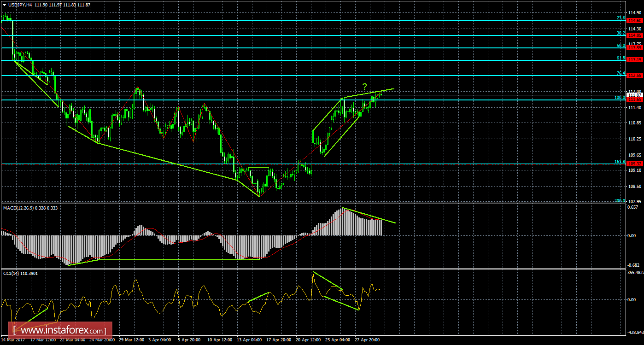Image resolution: width=644 pixels, height=345 pixels.
Task: Click the 13 Apr 04:00 time label
Action: [x=249, y=340]
